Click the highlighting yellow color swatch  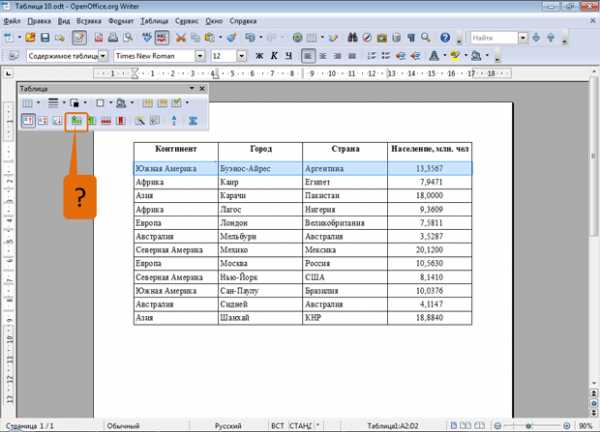coord(455,56)
